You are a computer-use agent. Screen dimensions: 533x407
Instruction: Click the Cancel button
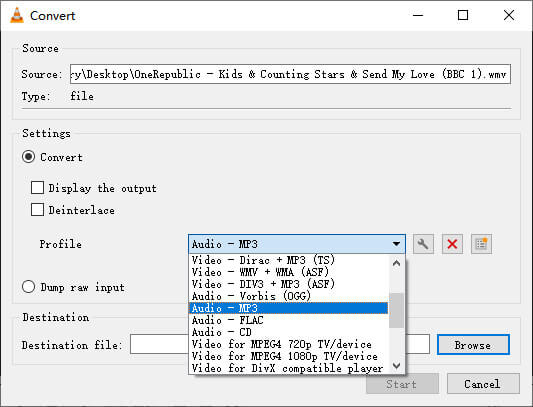(x=483, y=384)
